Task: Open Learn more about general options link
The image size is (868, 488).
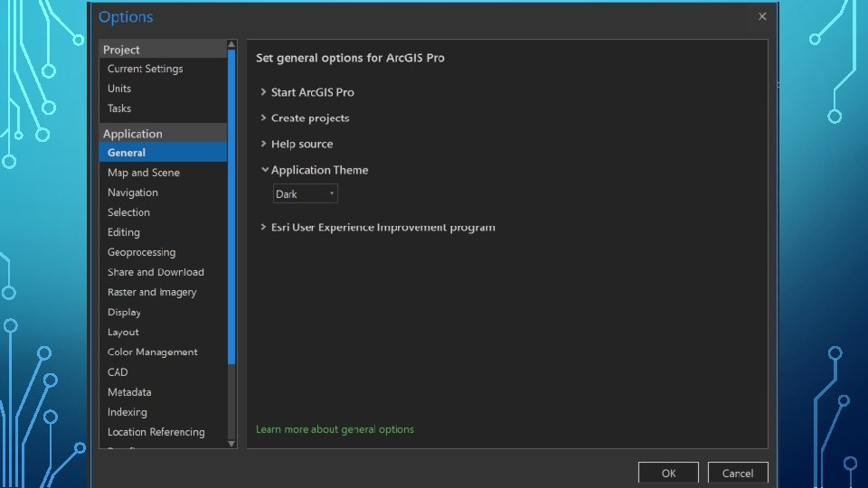Action: [x=335, y=429]
